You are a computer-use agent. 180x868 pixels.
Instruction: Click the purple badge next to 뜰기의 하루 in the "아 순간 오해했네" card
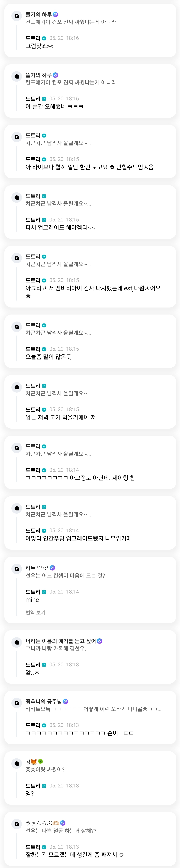56,75
